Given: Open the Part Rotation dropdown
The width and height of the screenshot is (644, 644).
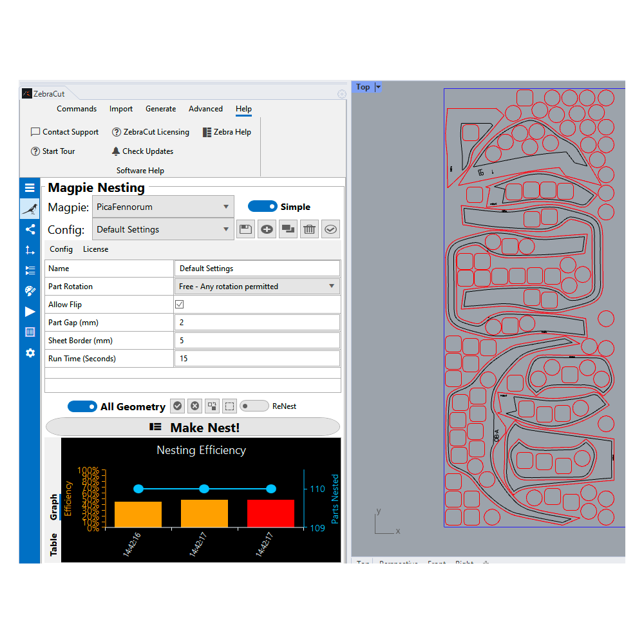Looking at the screenshot, I should pos(257,287).
